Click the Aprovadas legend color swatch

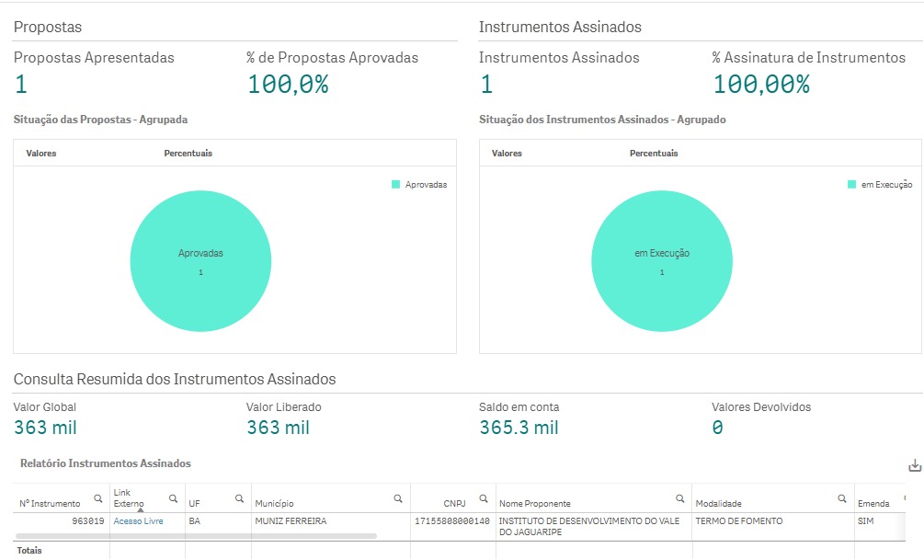[x=396, y=185]
